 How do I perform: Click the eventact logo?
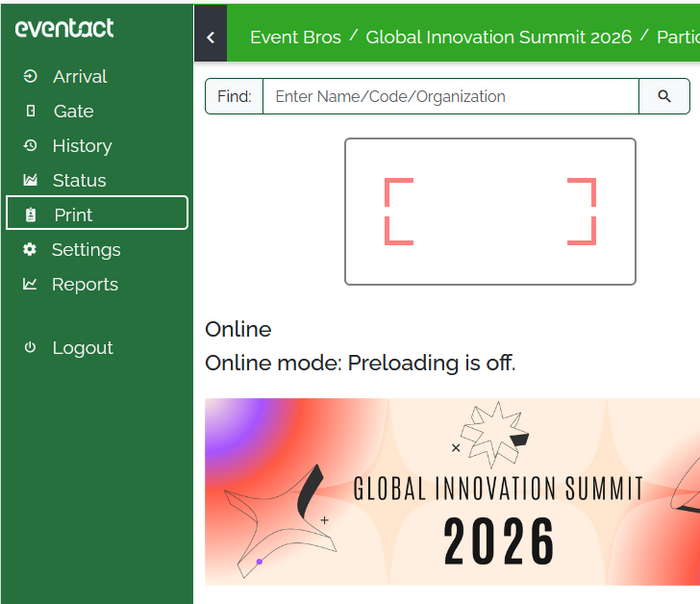[x=64, y=28]
